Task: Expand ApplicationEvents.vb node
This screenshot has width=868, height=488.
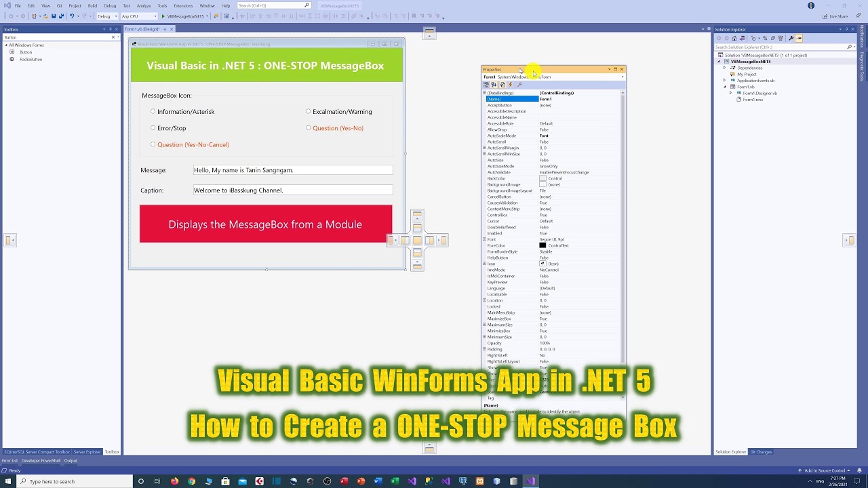Action: click(x=724, y=80)
